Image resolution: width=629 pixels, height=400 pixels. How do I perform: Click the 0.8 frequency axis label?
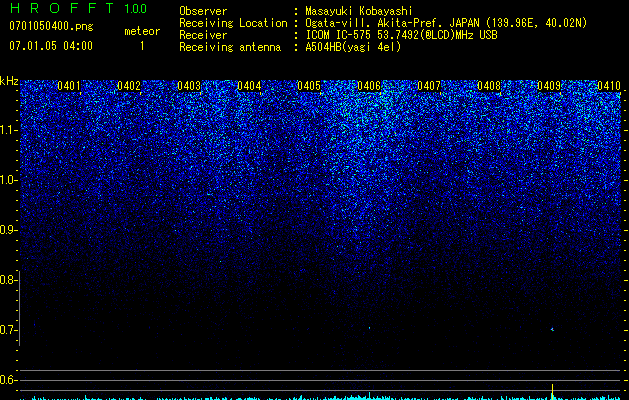tap(7, 280)
